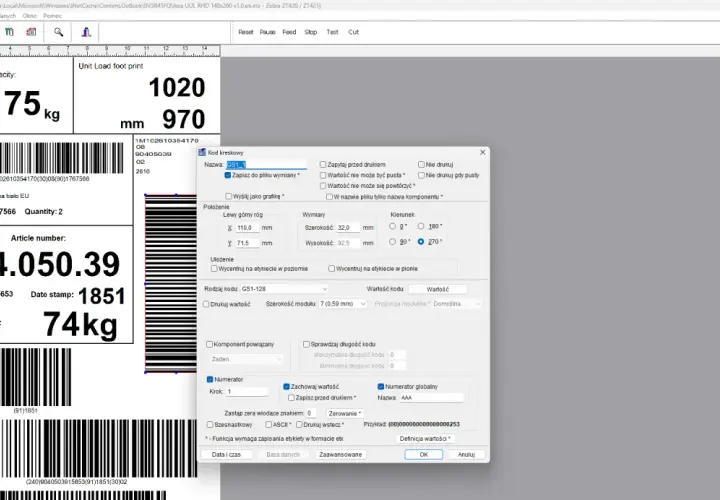Uncheck Numerator globalny checkbox
The image size is (720, 500).
[x=381, y=387]
